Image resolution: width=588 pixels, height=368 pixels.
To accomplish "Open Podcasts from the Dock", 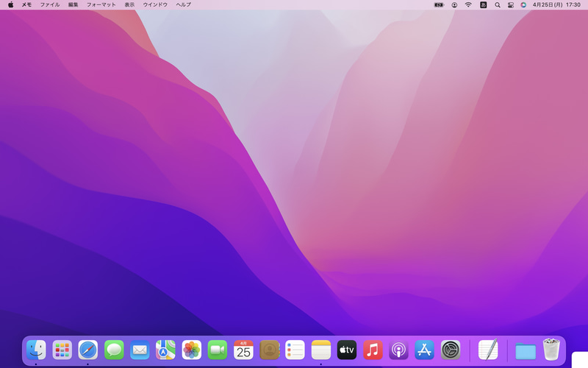I will [398, 350].
